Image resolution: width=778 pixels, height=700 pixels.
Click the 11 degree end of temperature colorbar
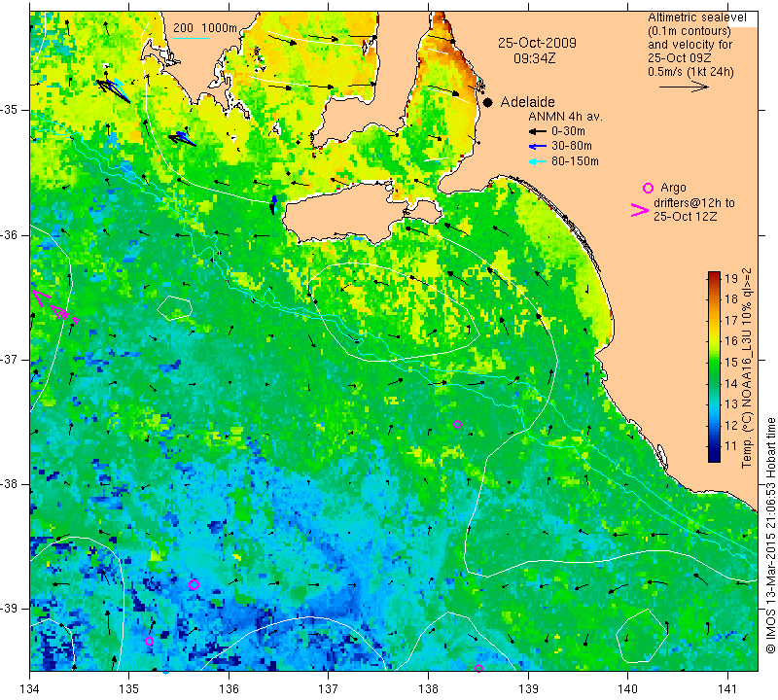point(714,459)
